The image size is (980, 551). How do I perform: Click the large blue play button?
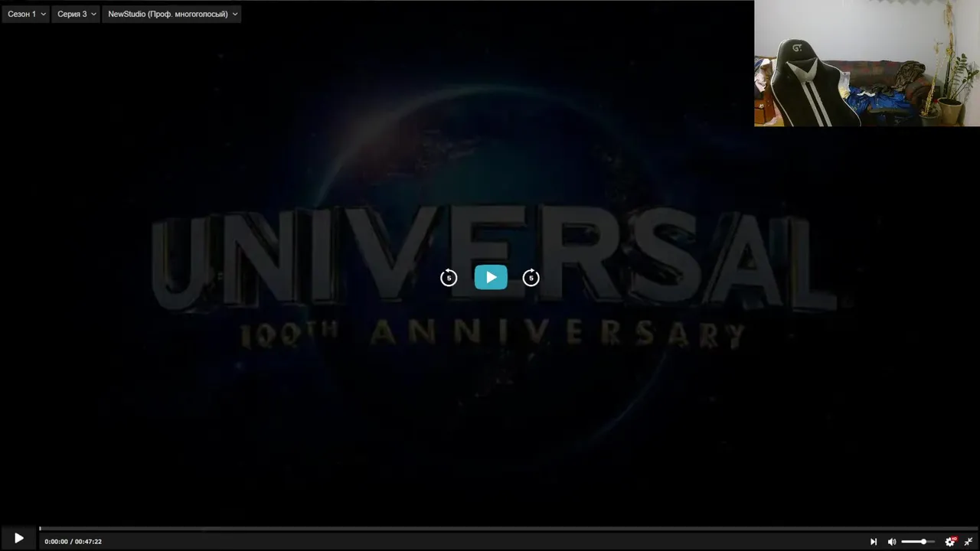(x=491, y=277)
